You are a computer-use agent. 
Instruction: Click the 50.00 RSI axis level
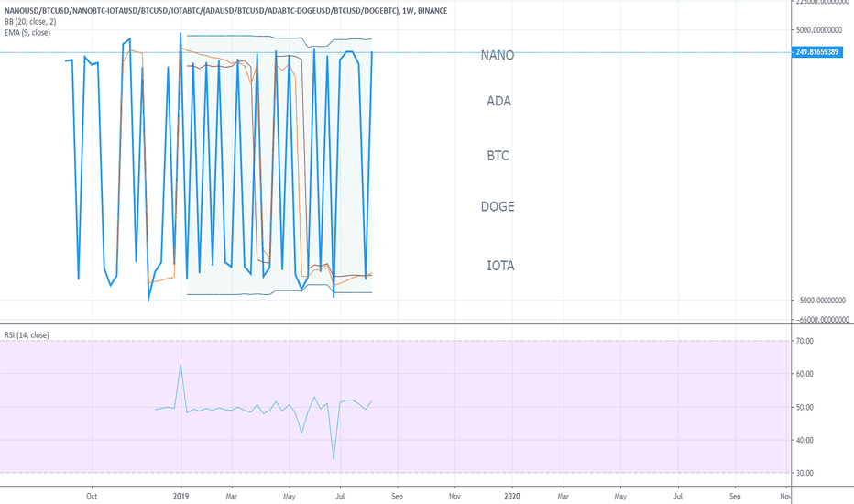(x=805, y=407)
